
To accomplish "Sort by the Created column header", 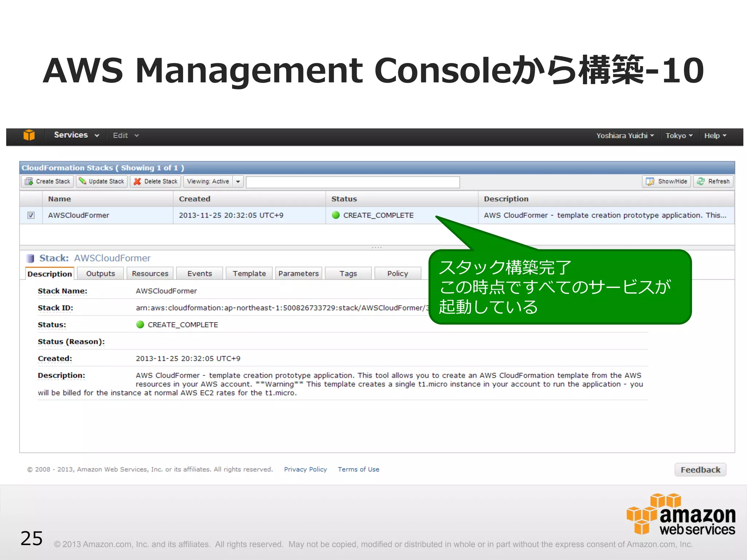I will click(249, 199).
